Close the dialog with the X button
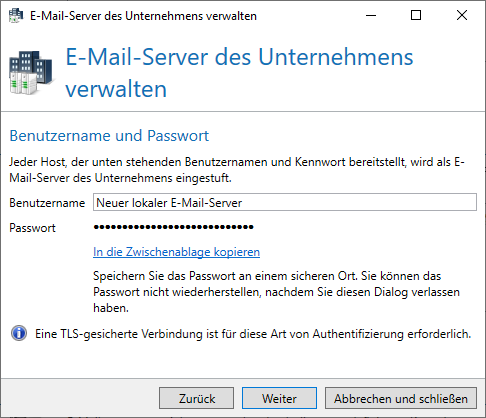 click(462, 15)
